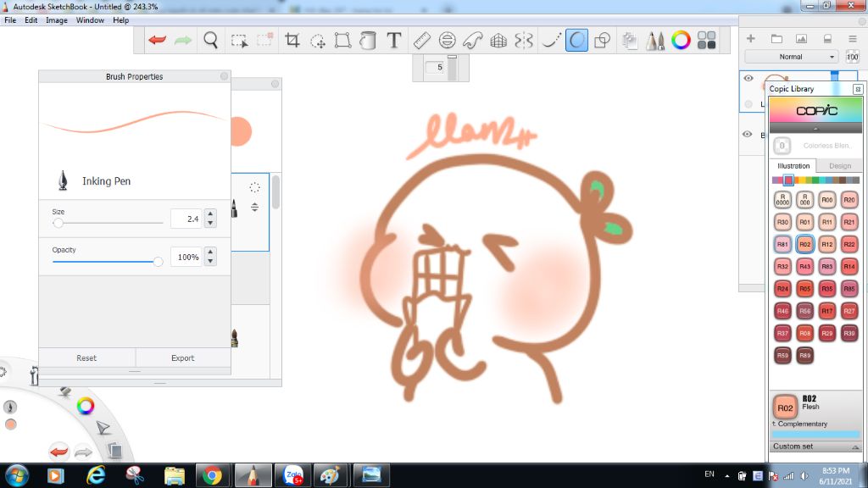
Task: Close the Brush Properties panel
Action: 224,76
